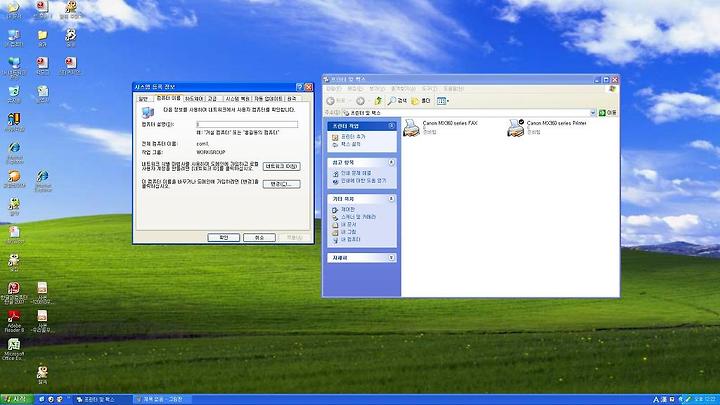Open the Edit menu in Printers window

[355, 89]
